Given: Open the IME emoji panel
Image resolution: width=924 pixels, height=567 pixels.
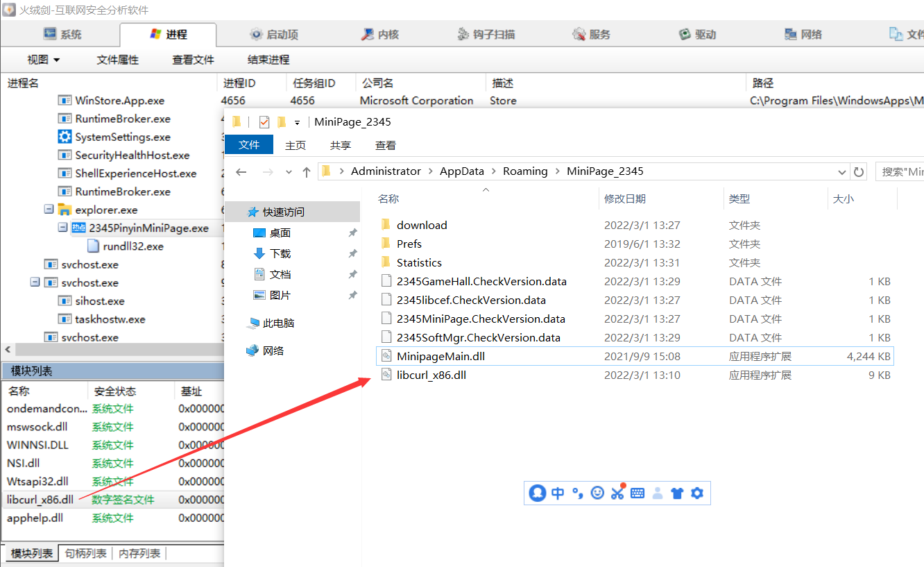Looking at the screenshot, I should 597,493.
